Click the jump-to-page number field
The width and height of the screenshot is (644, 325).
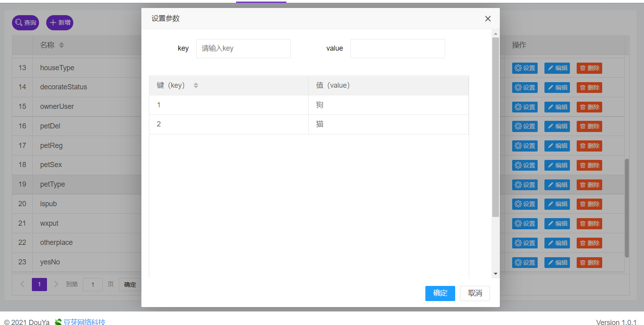point(93,285)
